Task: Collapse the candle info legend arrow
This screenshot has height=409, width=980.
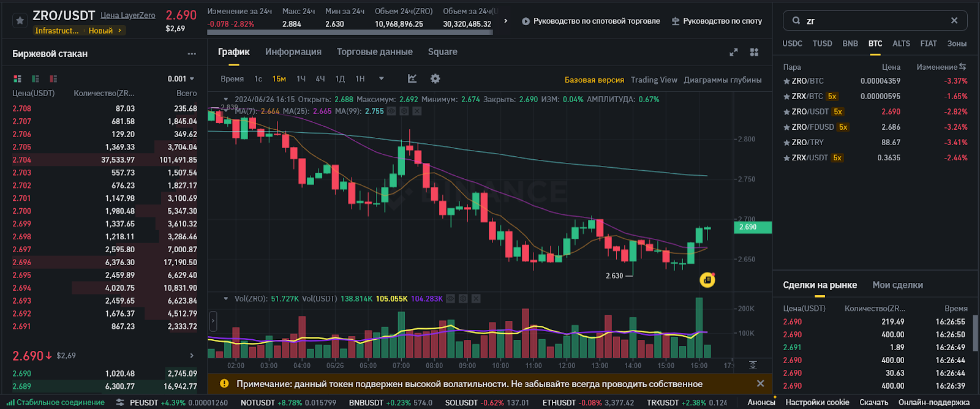Action: 226,99
